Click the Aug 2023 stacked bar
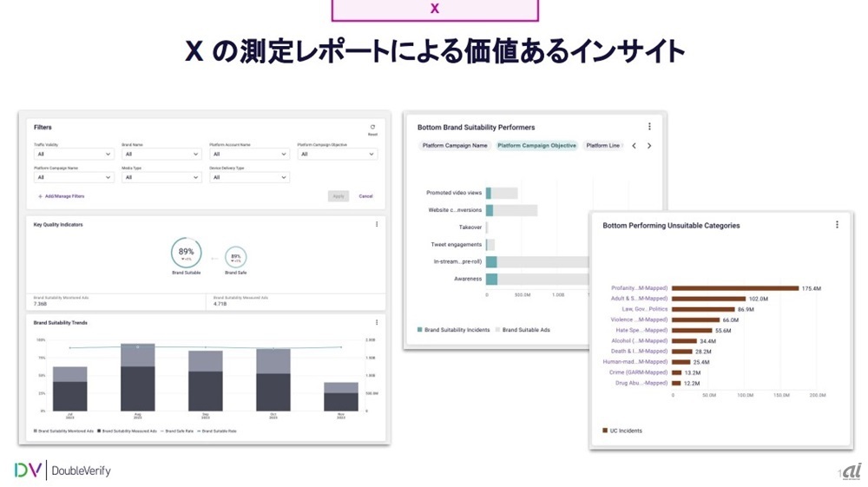Viewport: 868px width, 487px height. click(x=138, y=378)
